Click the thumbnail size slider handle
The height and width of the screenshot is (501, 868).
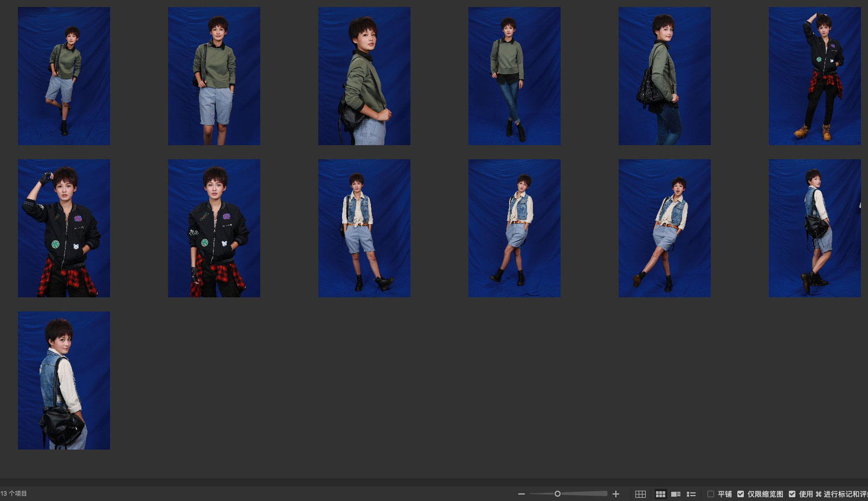pos(557,493)
